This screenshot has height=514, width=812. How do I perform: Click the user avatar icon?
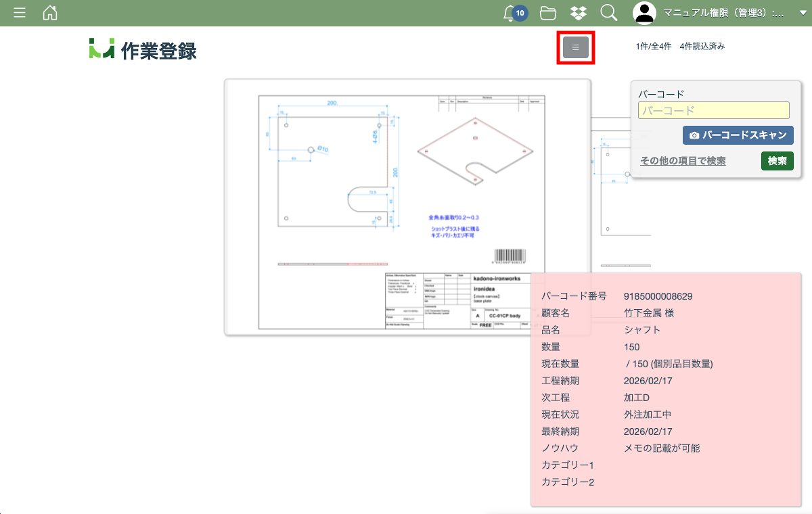pyautogui.click(x=644, y=13)
